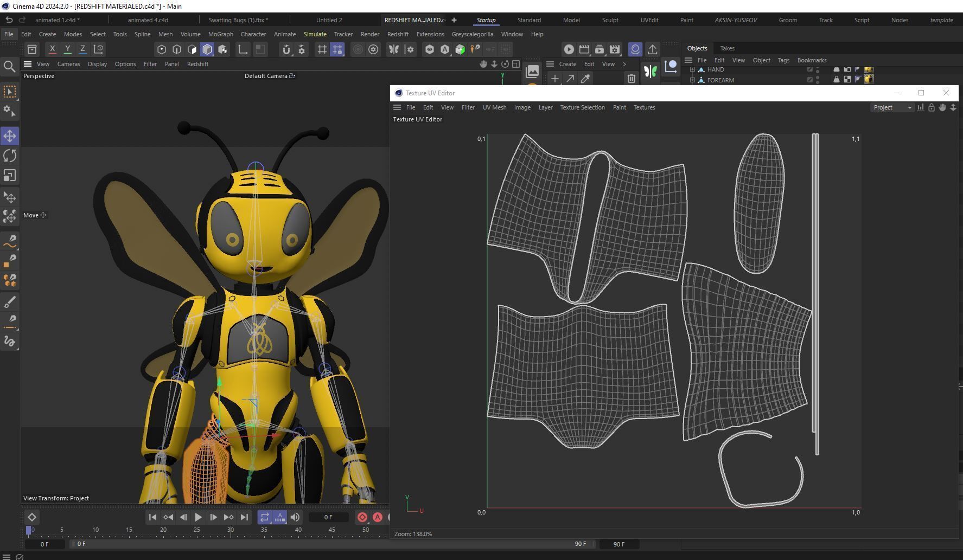The width and height of the screenshot is (963, 560).
Task: Step to next frame
Action: (x=213, y=517)
